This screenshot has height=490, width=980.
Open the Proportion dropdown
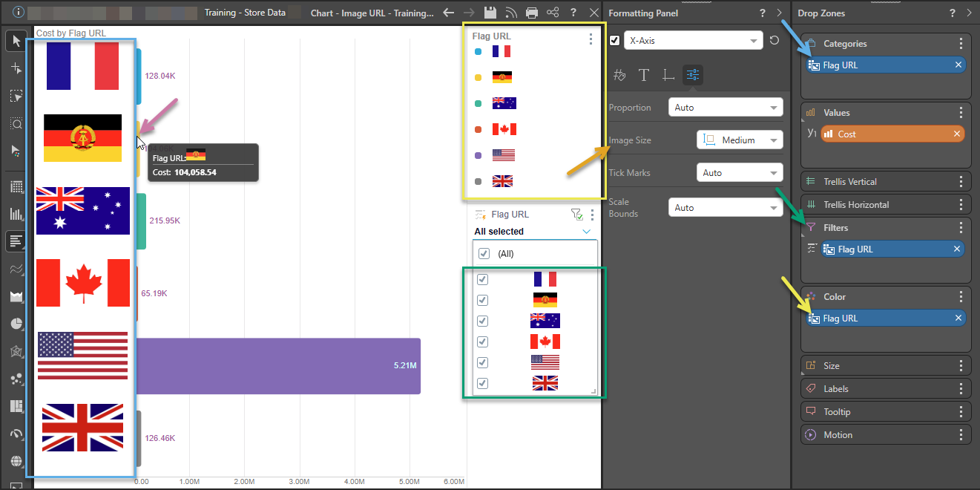pyautogui.click(x=725, y=108)
